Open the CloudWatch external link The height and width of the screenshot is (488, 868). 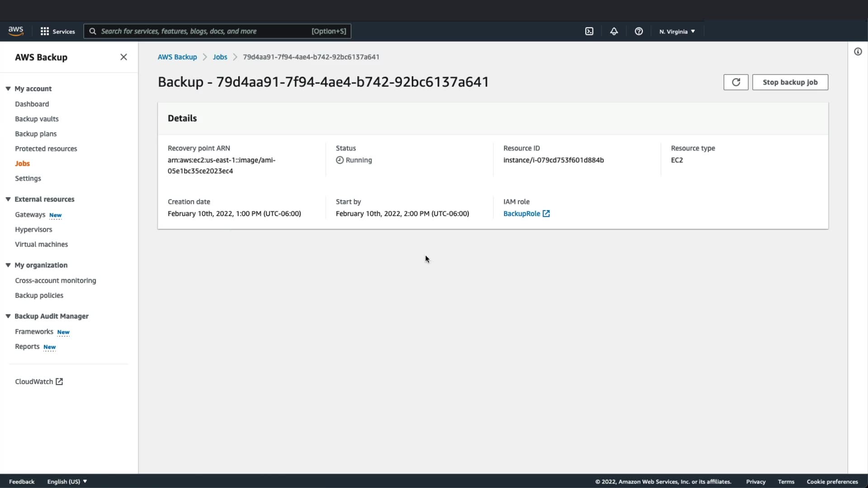click(x=39, y=382)
